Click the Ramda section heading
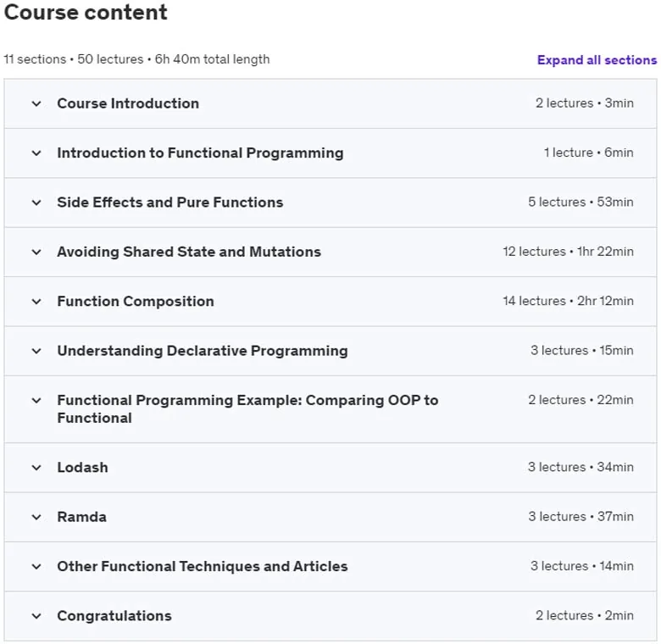The image size is (661, 644). coord(82,517)
